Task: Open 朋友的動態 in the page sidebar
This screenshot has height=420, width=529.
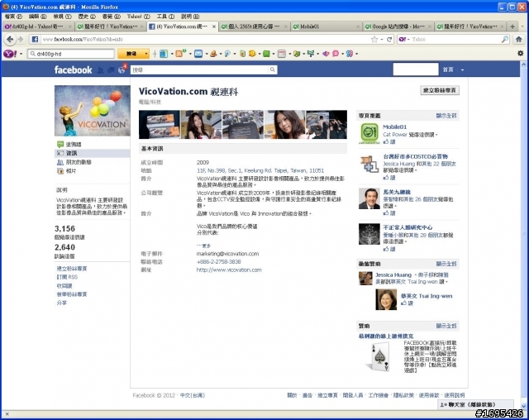Action: (79, 162)
